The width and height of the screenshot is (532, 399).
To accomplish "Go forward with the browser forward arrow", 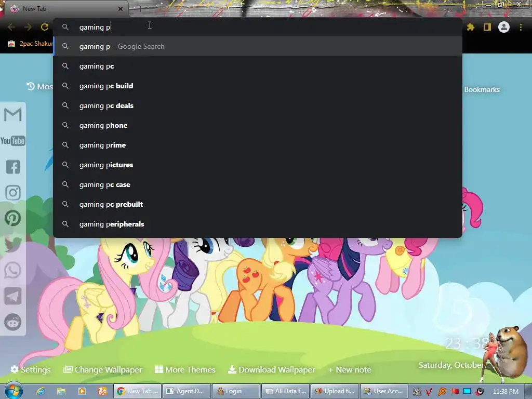I will (x=28, y=27).
